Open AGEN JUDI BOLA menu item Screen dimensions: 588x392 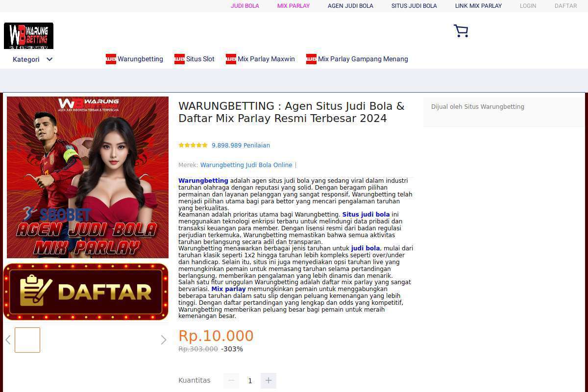coord(350,6)
